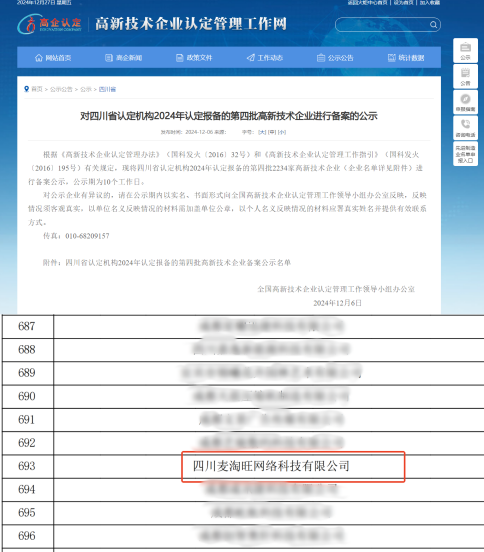The height and width of the screenshot is (552, 484).
Task: Select table cell numbered 696
Action: pos(27,536)
